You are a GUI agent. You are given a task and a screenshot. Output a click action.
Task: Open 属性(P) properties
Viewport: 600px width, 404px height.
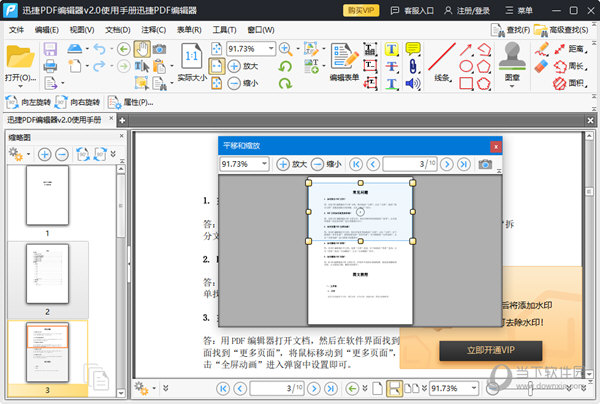coord(130,102)
